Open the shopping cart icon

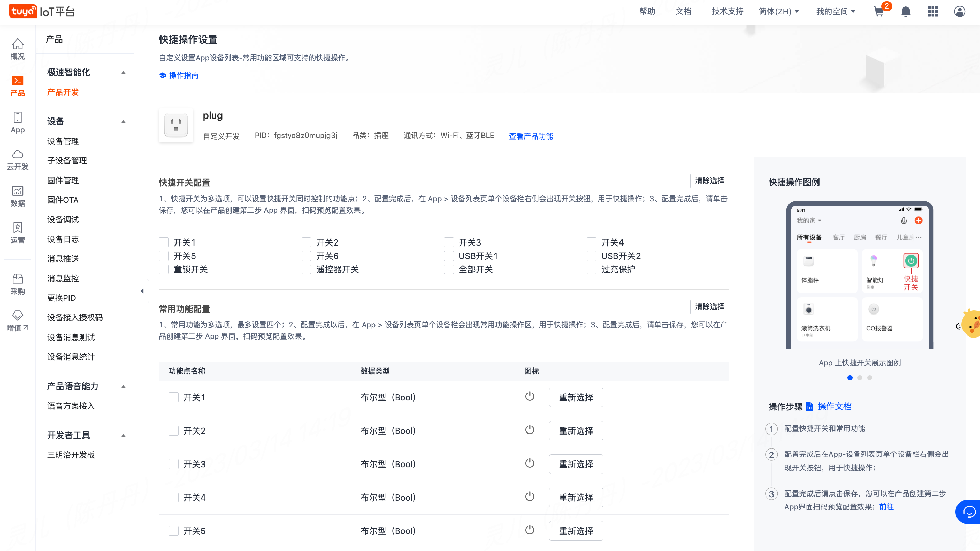click(x=879, y=12)
